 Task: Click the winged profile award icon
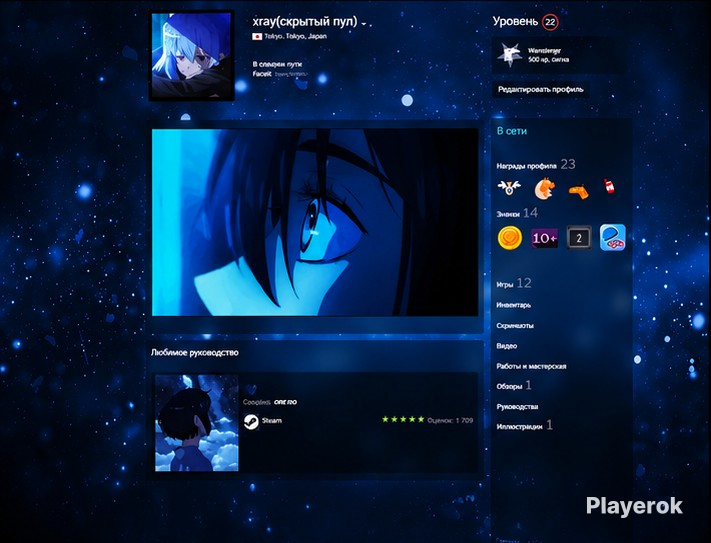pos(509,187)
